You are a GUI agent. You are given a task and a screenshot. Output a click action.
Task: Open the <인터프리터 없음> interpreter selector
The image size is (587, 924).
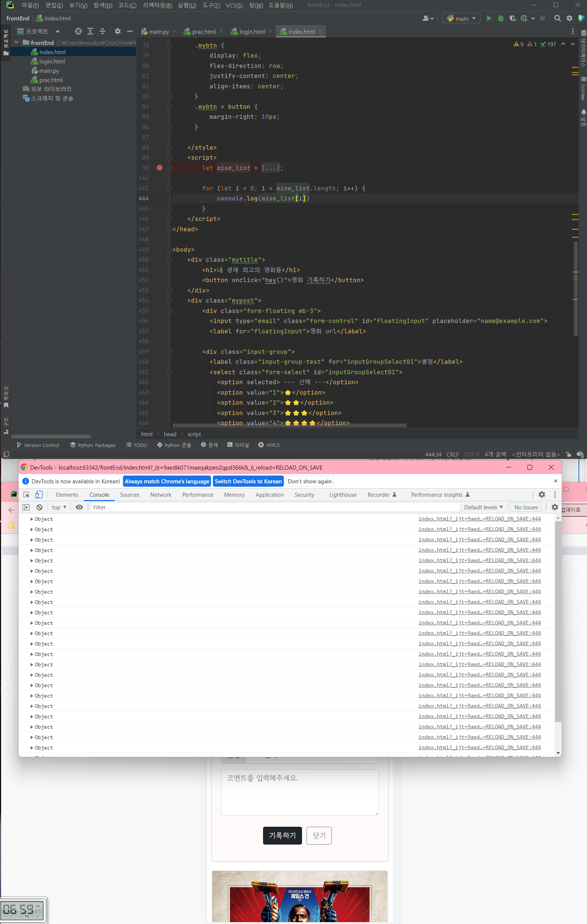536,454
